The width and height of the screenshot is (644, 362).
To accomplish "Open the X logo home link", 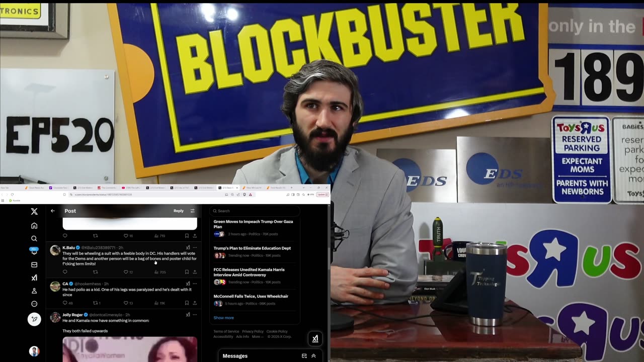I will (34, 212).
